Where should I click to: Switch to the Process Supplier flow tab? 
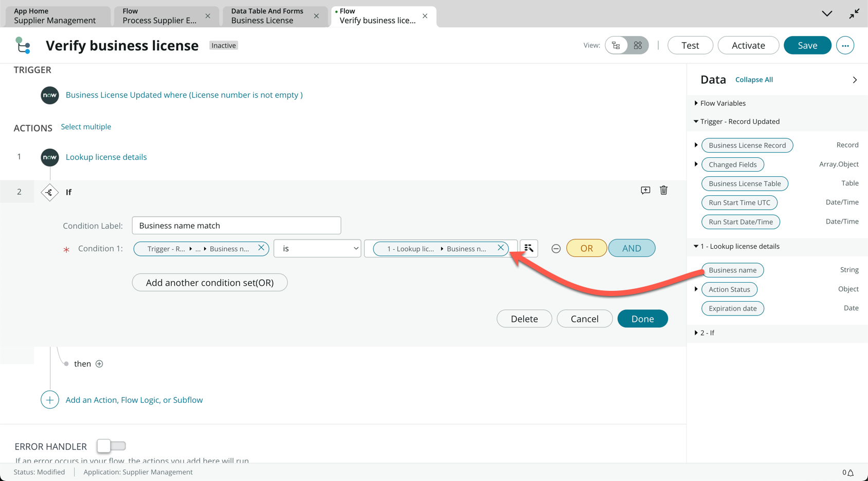tap(159, 16)
